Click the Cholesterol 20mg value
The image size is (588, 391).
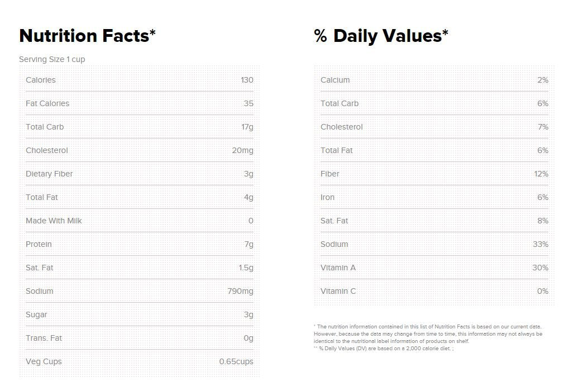coord(242,150)
